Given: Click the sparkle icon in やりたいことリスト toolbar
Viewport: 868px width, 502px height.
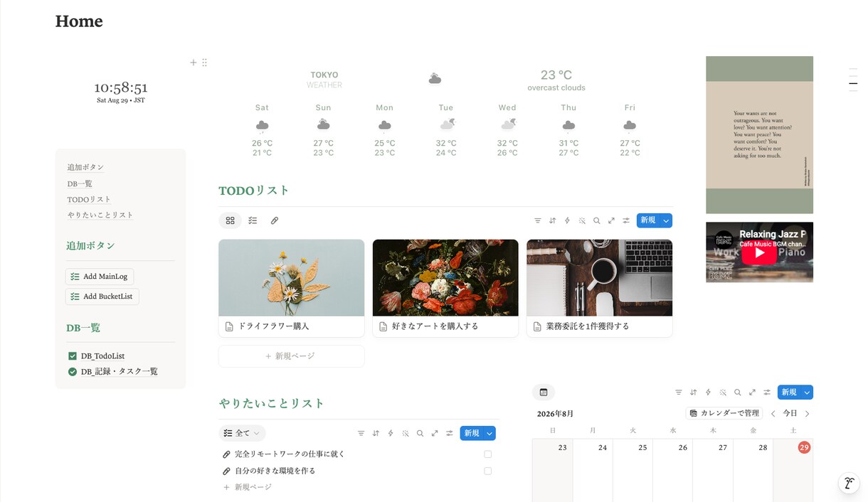Looking at the screenshot, I should (x=406, y=433).
